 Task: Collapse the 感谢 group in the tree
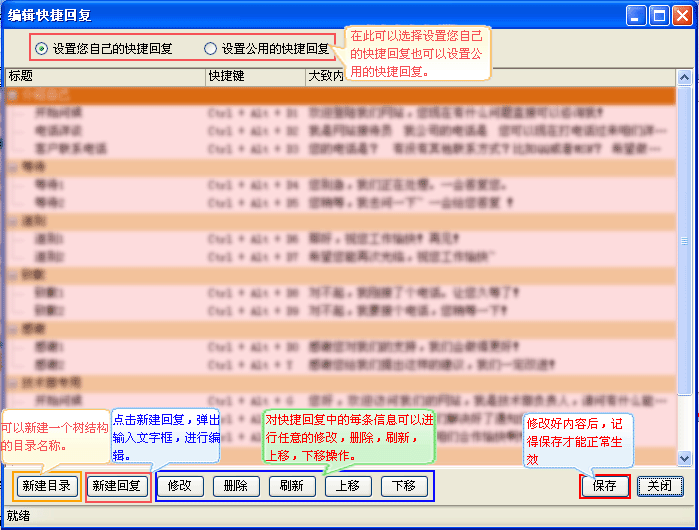(x=13, y=329)
